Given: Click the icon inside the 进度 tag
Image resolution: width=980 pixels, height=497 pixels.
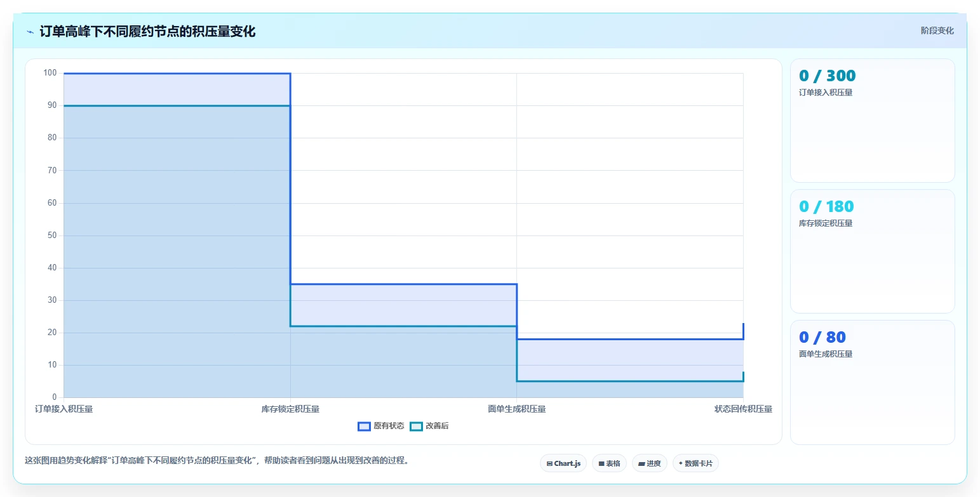Looking at the screenshot, I should (x=641, y=463).
